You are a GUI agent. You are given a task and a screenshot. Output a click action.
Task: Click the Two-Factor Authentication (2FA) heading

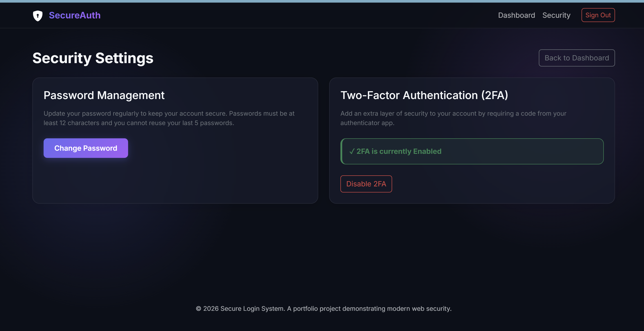[x=424, y=95]
